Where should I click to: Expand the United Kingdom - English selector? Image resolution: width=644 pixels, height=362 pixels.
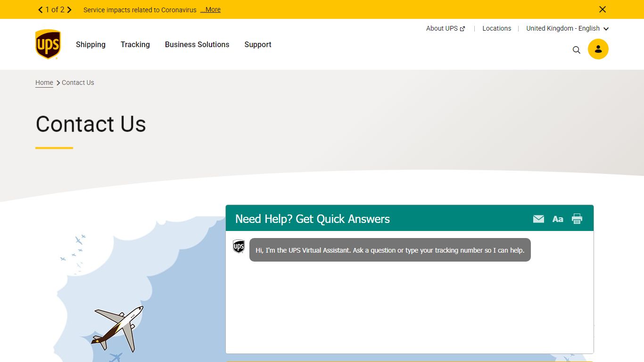click(568, 28)
